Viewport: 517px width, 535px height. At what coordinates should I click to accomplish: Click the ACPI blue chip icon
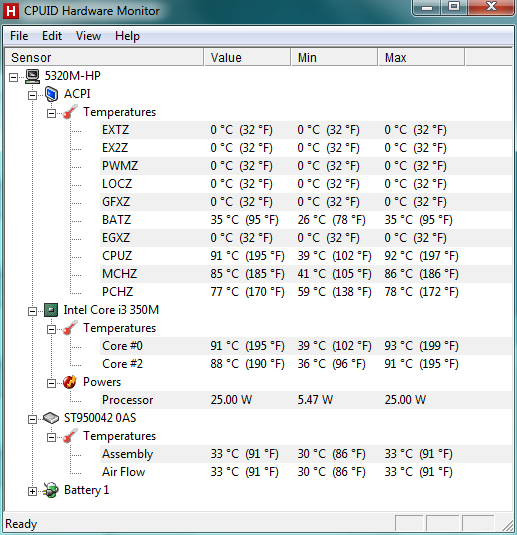point(52,94)
